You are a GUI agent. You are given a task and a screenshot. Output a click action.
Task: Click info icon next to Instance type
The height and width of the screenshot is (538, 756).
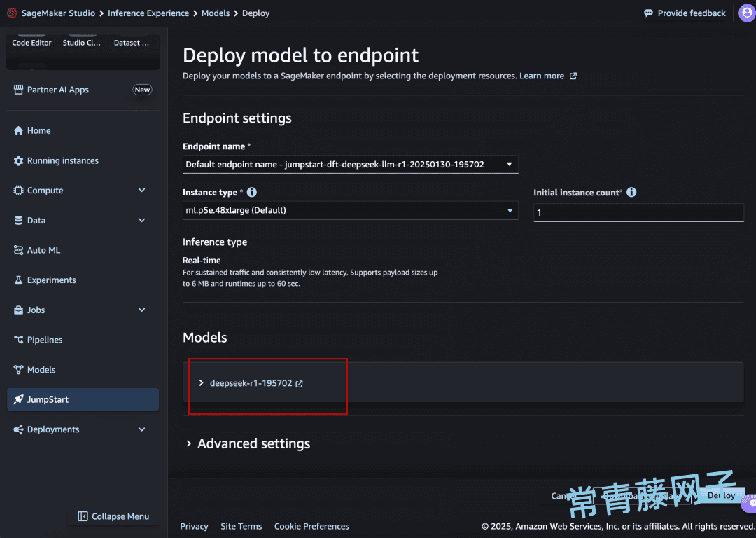[252, 192]
